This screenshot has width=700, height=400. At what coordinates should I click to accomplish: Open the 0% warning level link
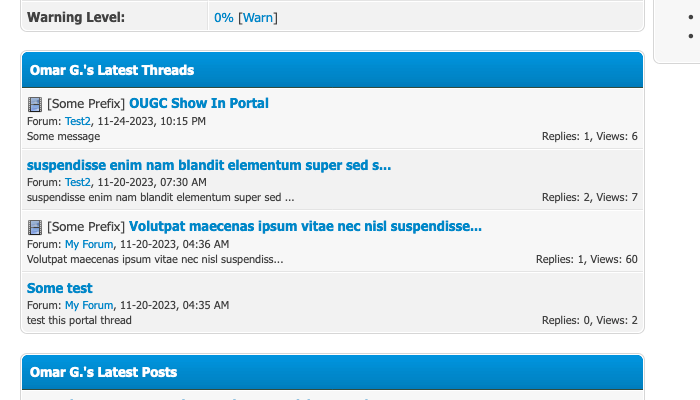(223, 18)
